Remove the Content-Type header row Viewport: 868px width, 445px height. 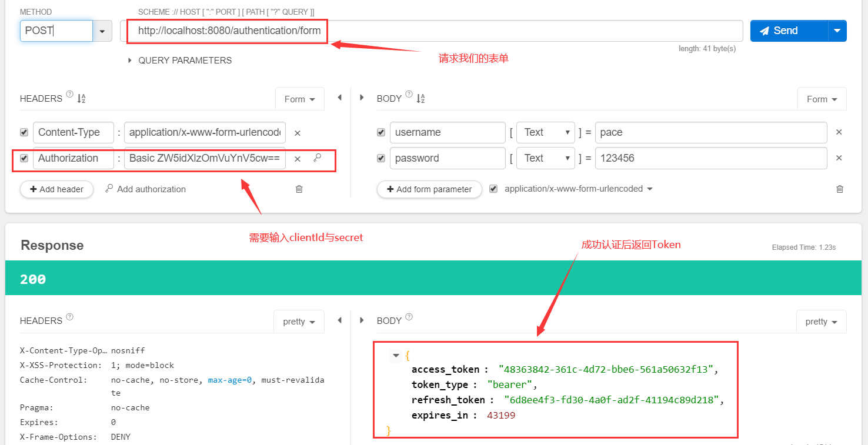[x=298, y=133]
